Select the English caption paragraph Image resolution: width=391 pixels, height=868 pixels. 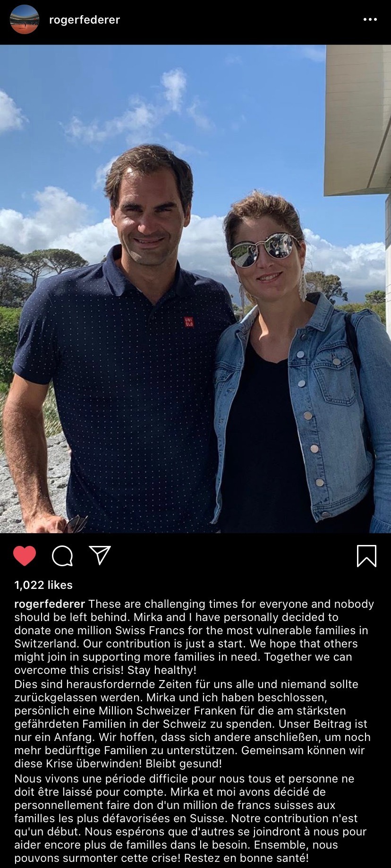point(194,637)
